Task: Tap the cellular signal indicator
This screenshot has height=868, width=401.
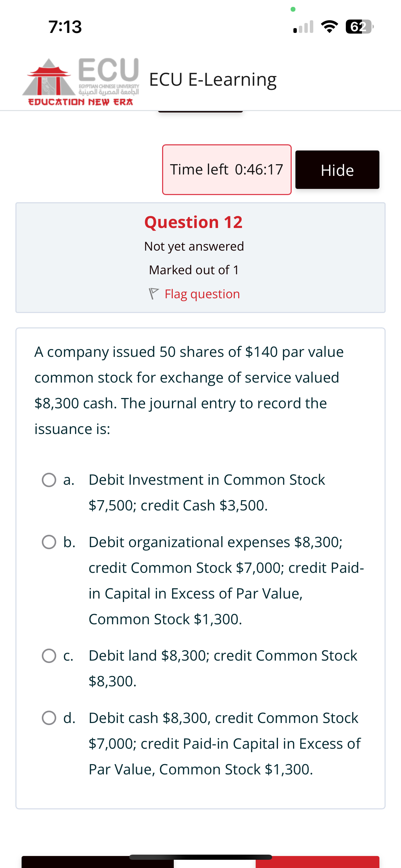Action: click(x=303, y=27)
